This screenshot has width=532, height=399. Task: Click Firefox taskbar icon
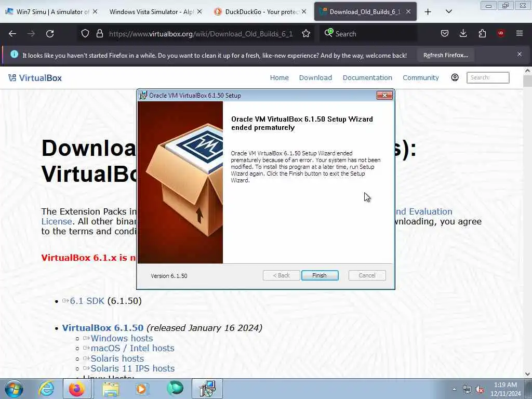click(77, 389)
